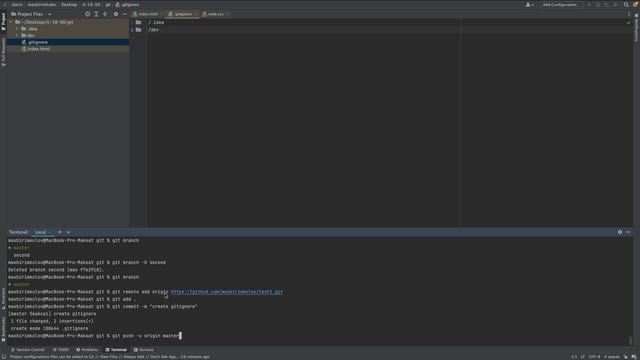Screen dimensions: 640x360
Task: Click the Collapse All icon in project panel
Action: (x=105, y=14)
